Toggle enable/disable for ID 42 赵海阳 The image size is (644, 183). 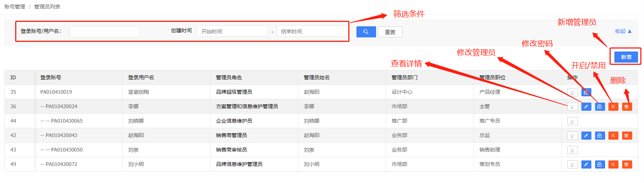pos(613,136)
